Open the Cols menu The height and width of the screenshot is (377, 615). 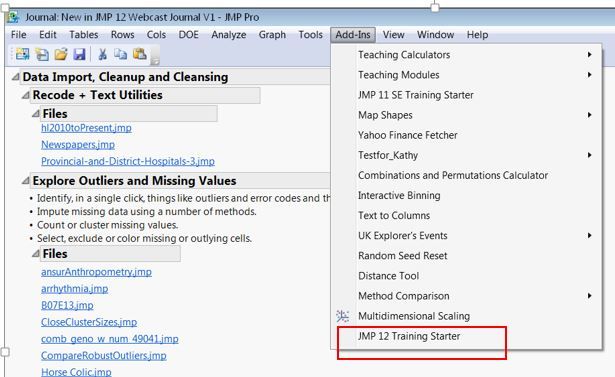156,35
